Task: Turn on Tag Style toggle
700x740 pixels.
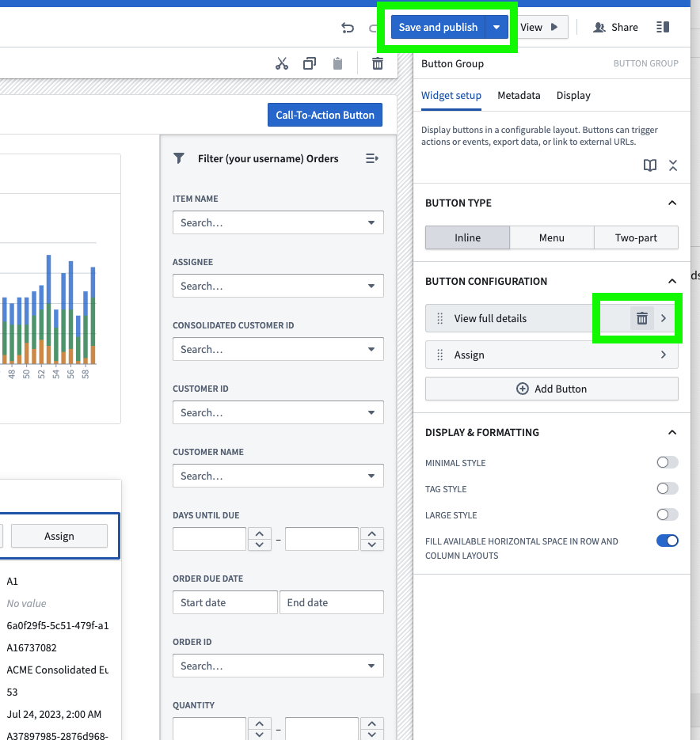Action: click(x=667, y=489)
